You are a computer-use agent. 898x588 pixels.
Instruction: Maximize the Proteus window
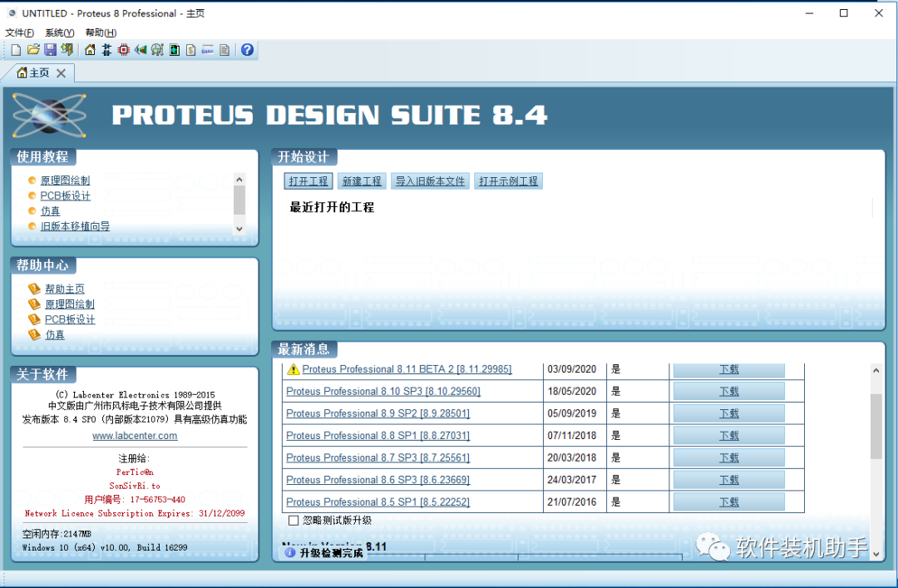click(844, 13)
